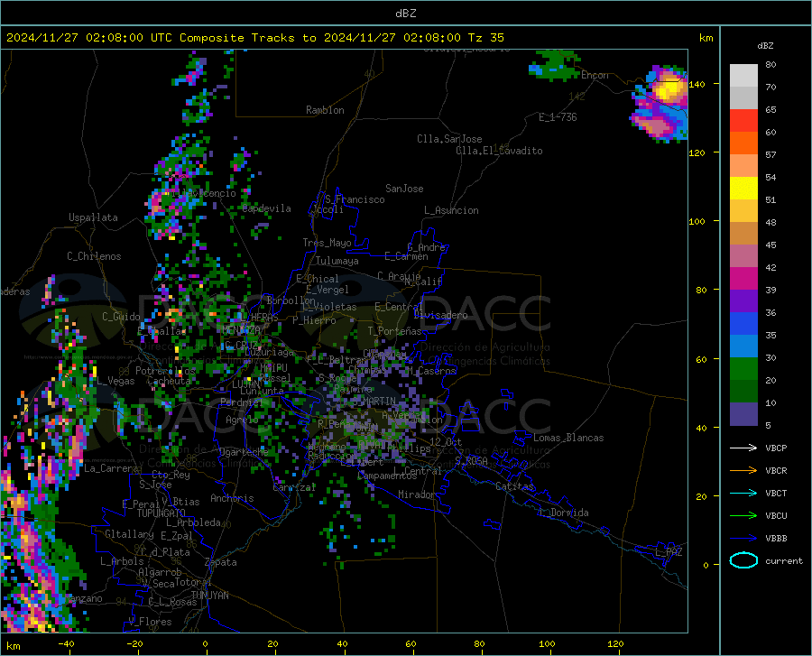Viewport: 812px width, 656px height.
Task: Click the TUPUNGATO place label
Action: point(161,513)
